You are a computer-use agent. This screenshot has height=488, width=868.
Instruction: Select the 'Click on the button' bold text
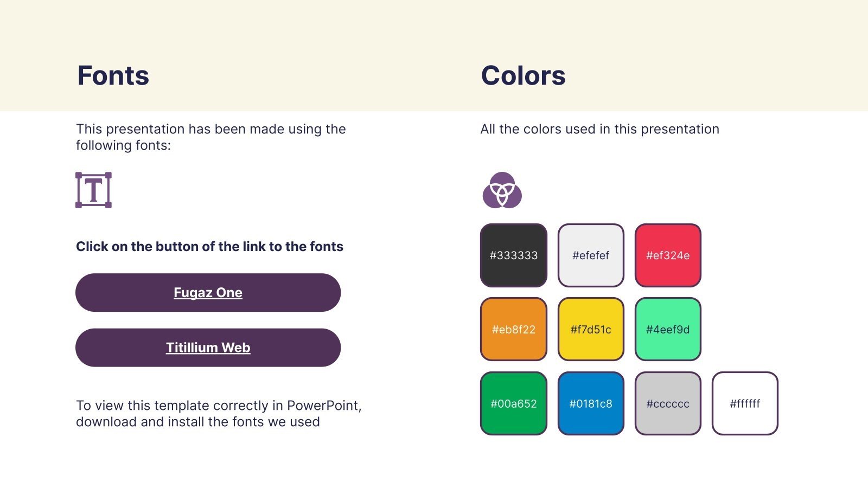click(x=209, y=247)
